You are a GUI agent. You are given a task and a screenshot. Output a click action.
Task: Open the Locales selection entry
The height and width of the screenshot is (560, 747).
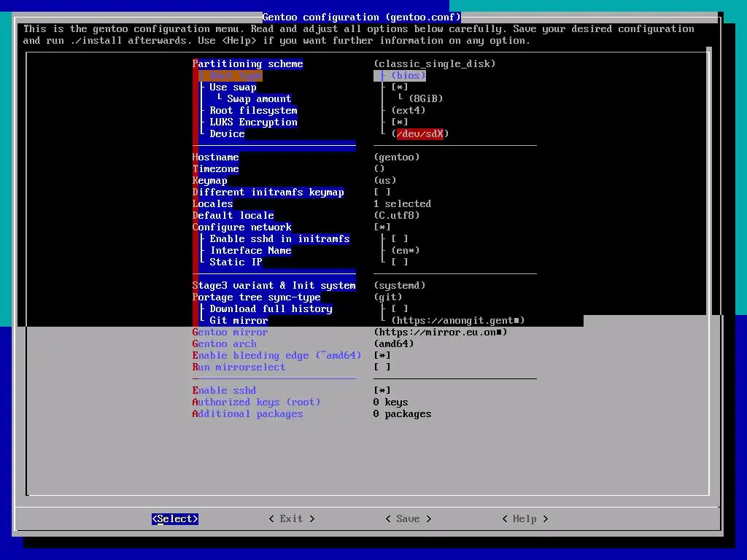pyautogui.click(x=212, y=204)
